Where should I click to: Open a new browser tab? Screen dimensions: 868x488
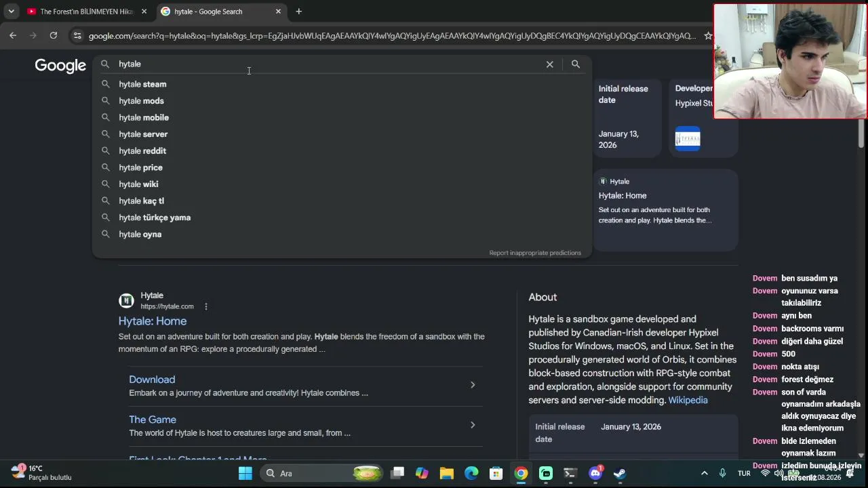pyautogui.click(x=298, y=12)
